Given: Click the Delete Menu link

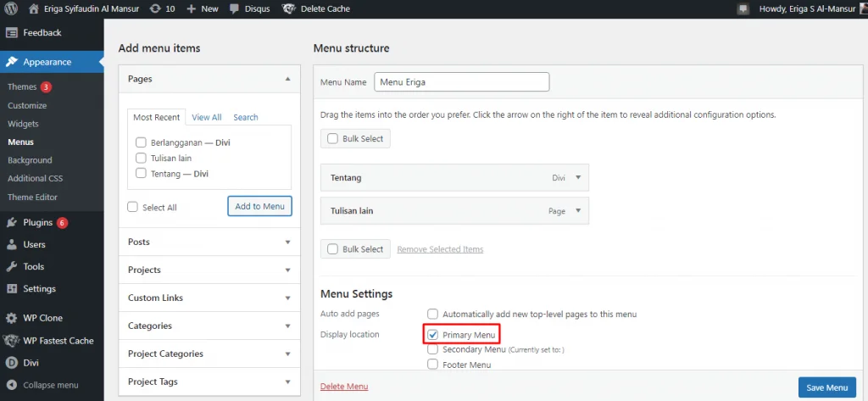Looking at the screenshot, I should click(344, 387).
